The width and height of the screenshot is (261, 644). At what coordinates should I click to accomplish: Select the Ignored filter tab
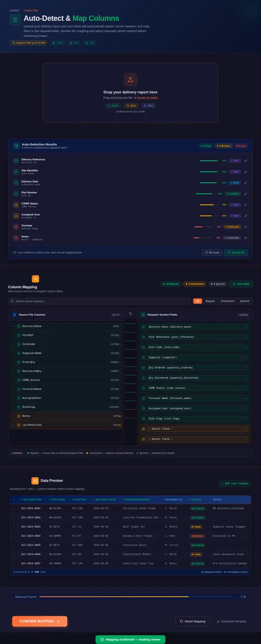point(245,301)
